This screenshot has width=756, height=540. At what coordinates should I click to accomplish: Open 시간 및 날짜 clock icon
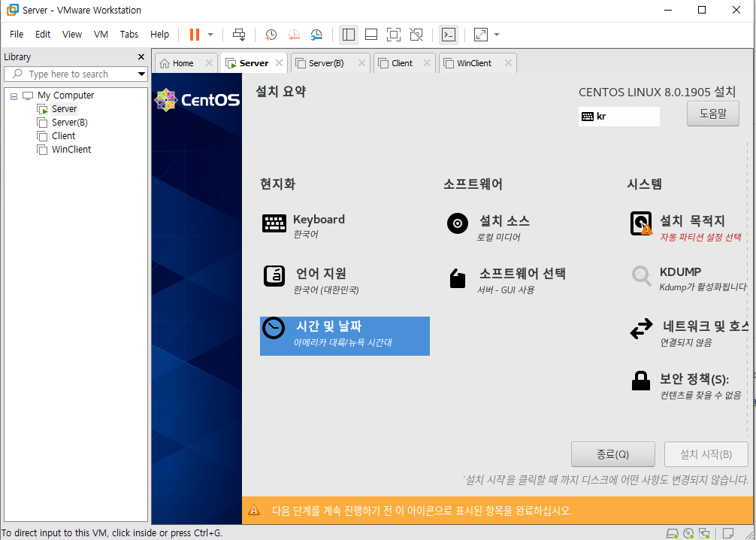pos(274,328)
